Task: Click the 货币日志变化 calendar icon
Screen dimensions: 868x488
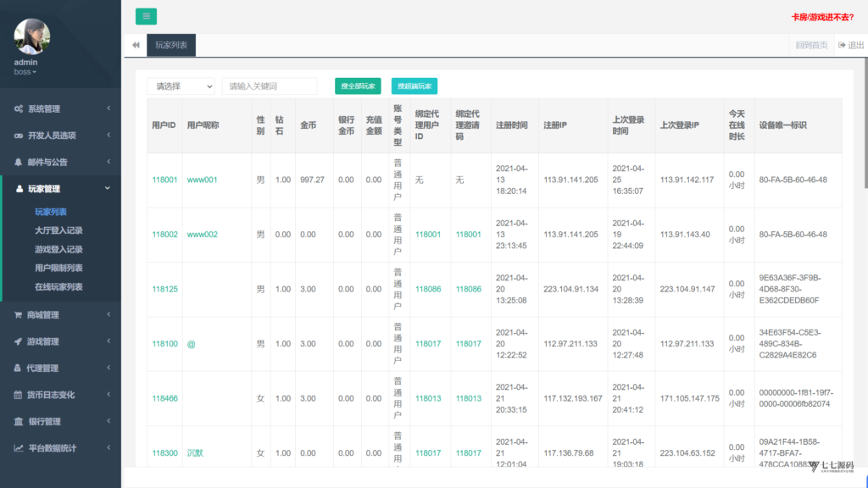Action: tap(19, 395)
